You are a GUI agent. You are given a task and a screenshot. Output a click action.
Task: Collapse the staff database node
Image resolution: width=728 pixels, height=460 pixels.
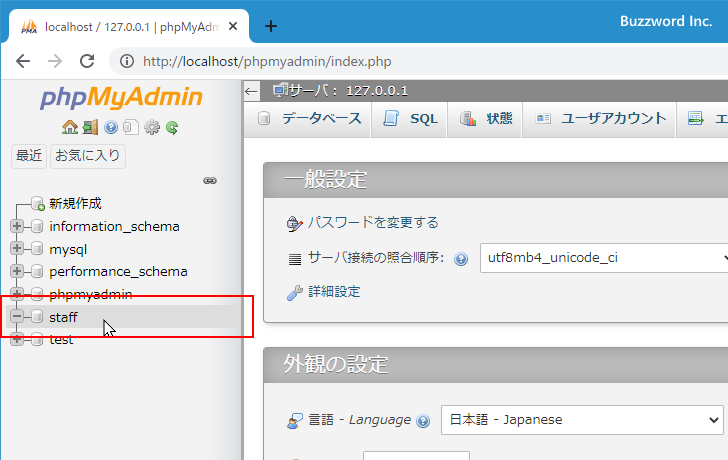(17, 317)
